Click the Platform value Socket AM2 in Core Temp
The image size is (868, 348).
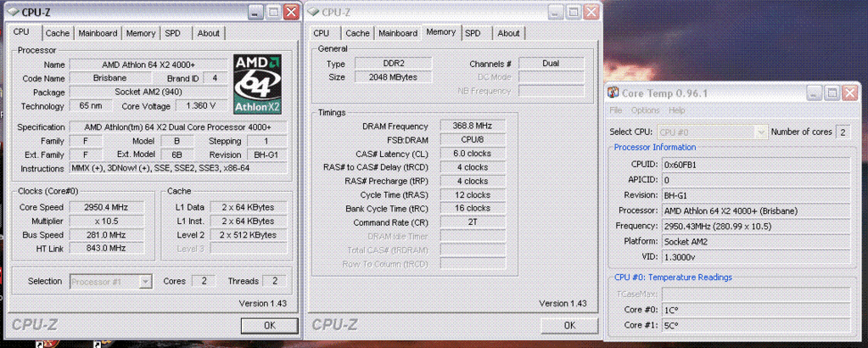click(x=756, y=242)
